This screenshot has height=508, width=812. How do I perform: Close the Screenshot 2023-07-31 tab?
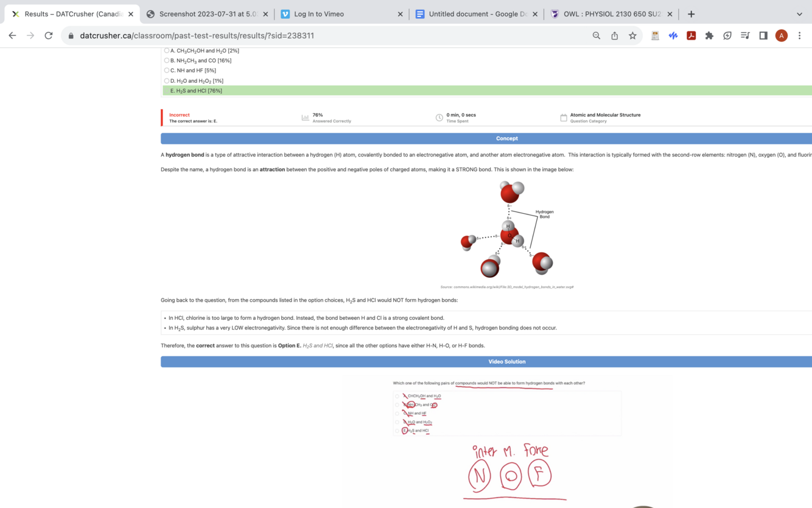[x=265, y=14]
